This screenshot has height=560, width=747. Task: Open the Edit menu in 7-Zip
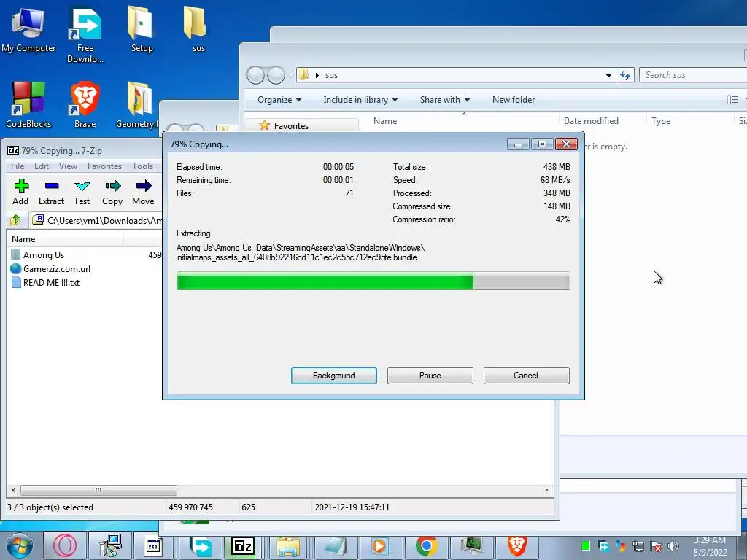click(x=42, y=166)
